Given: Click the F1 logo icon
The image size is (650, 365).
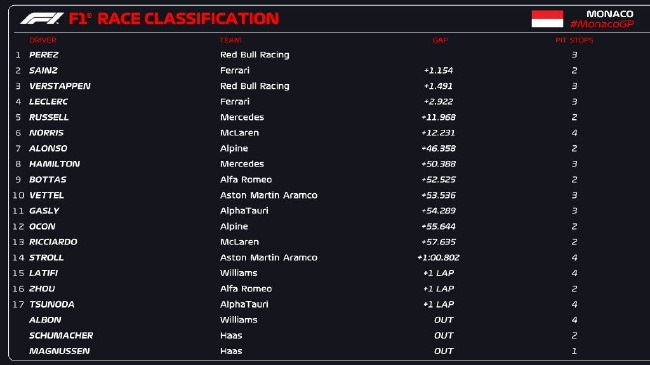Looking at the screenshot, I should tap(41, 19).
